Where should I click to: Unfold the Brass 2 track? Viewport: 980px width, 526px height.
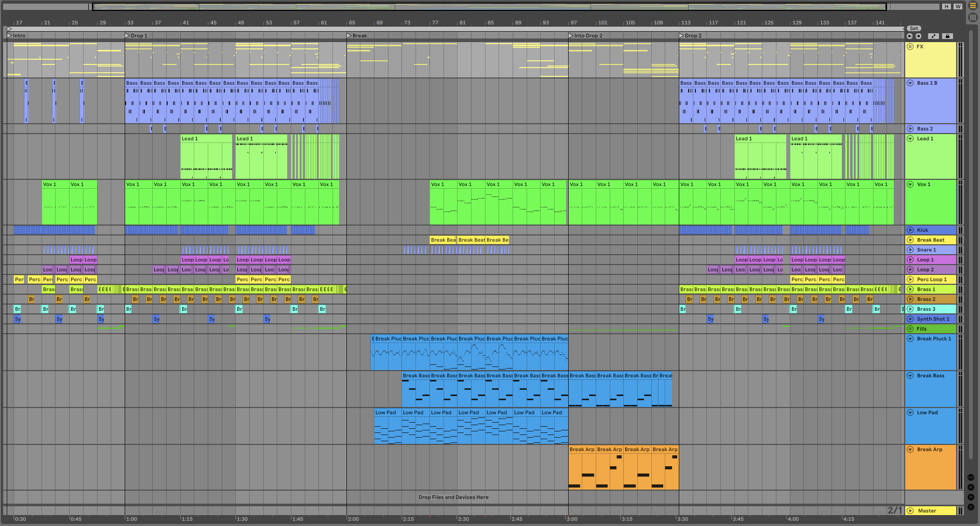coord(910,299)
